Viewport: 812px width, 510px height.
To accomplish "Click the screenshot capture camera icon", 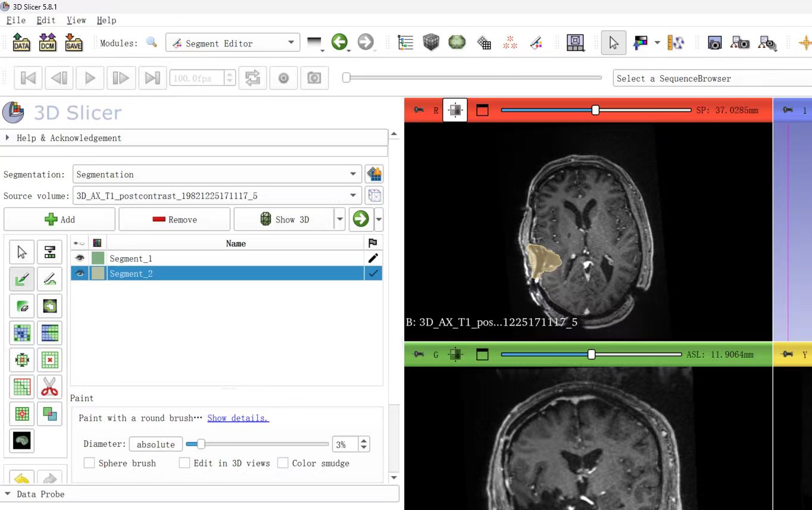I will click(714, 43).
